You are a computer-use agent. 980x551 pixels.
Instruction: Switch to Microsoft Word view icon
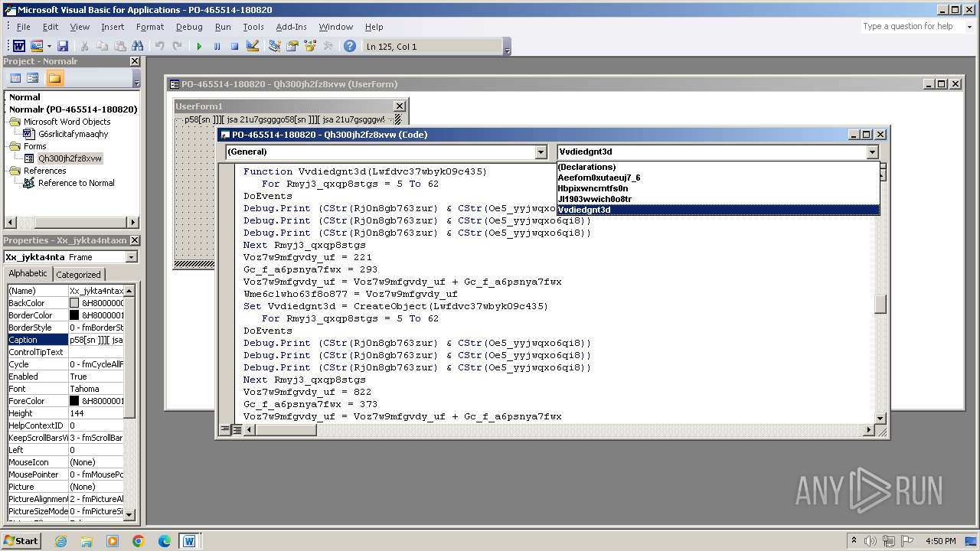pos(19,47)
